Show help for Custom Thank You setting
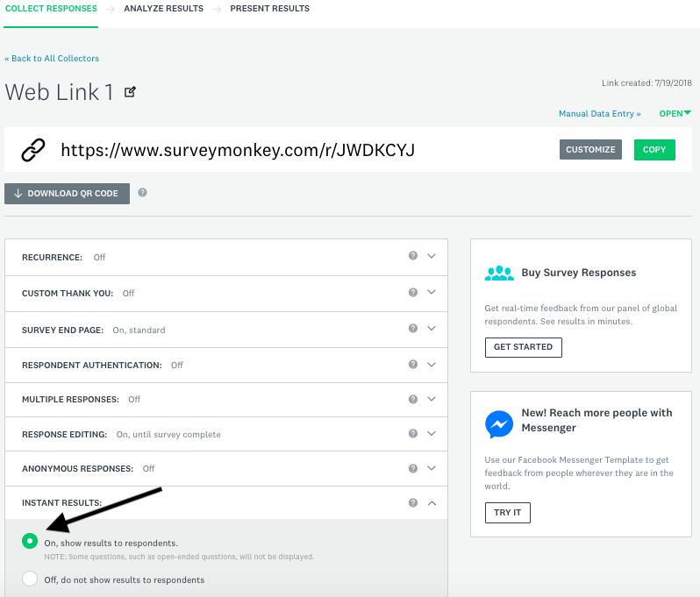Viewport: 700px width, 597px height. coord(413,292)
